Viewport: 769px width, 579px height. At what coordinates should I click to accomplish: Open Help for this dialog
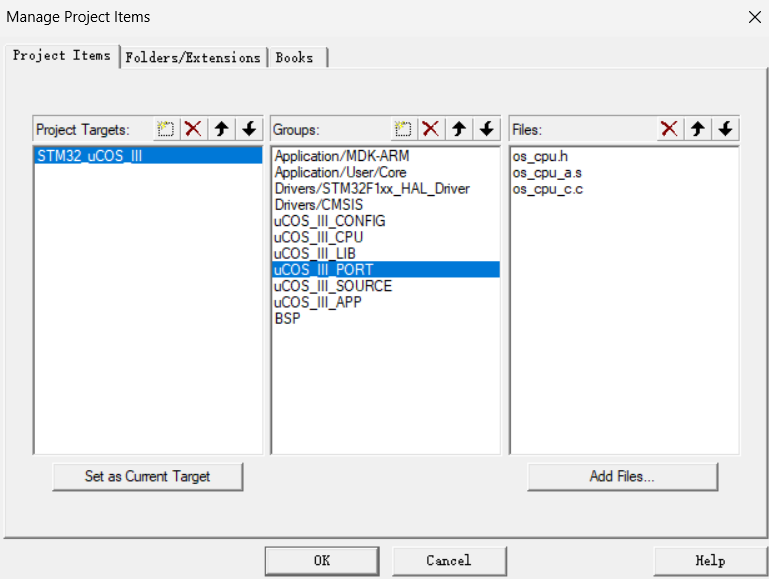710,561
